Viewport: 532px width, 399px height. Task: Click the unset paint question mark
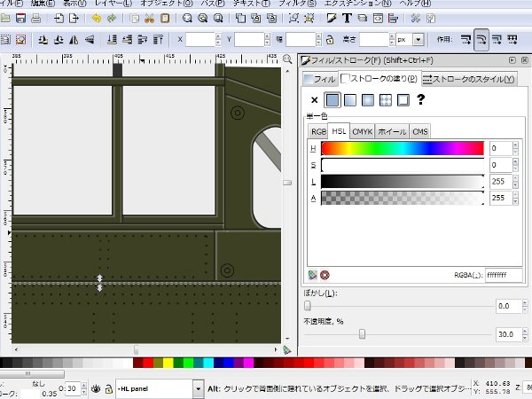(x=422, y=100)
